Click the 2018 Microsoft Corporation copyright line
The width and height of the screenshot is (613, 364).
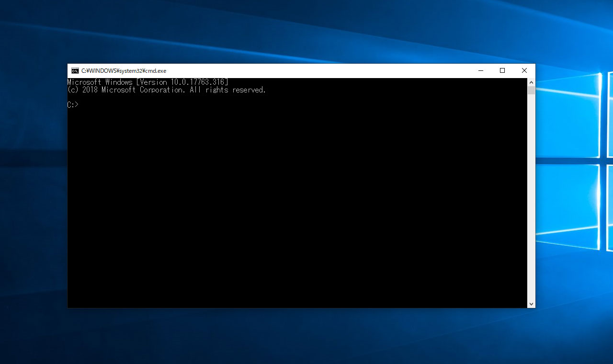tap(167, 90)
